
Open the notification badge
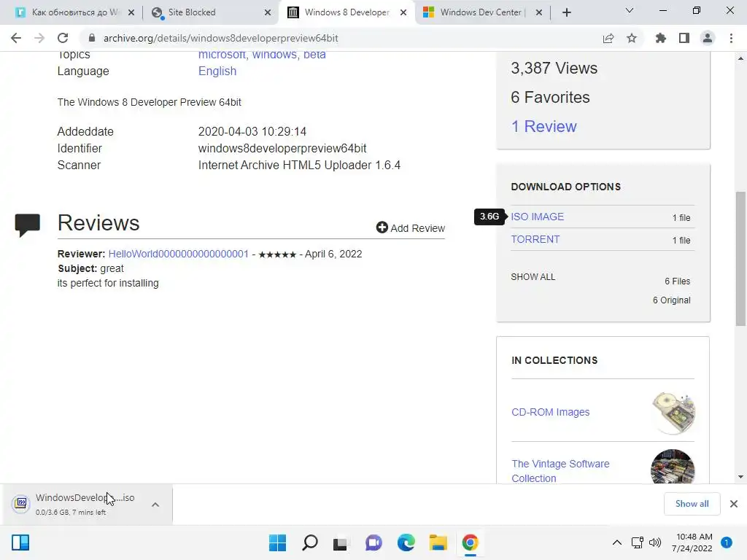(x=727, y=542)
